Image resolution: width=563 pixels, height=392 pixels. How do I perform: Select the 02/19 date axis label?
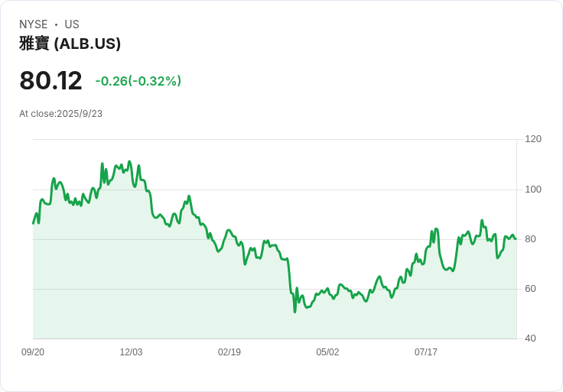click(229, 352)
